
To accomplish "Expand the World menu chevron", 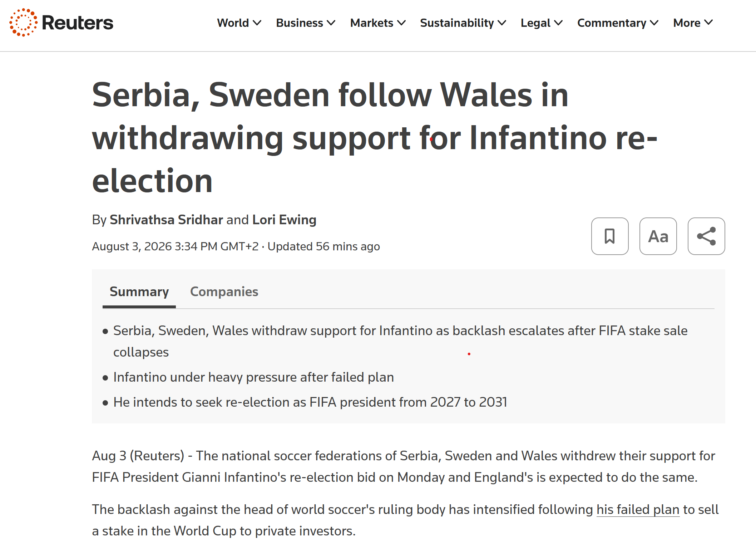I will pos(257,23).
